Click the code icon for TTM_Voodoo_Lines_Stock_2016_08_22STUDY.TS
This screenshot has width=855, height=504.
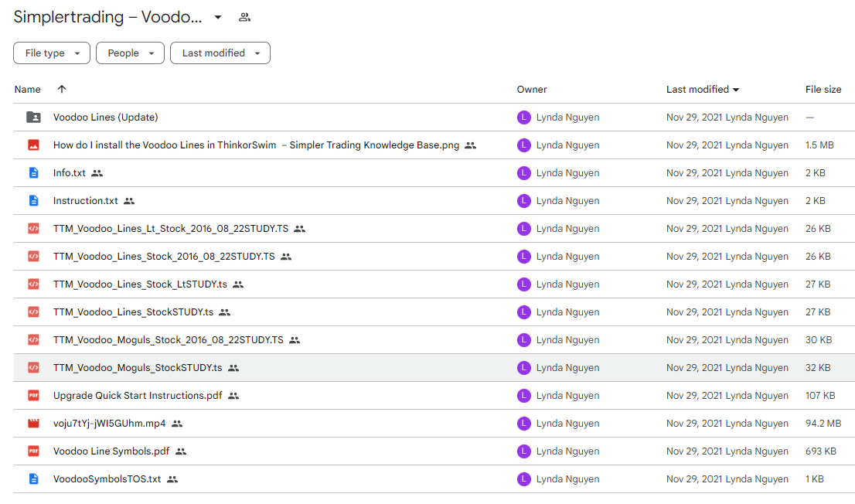(33, 257)
